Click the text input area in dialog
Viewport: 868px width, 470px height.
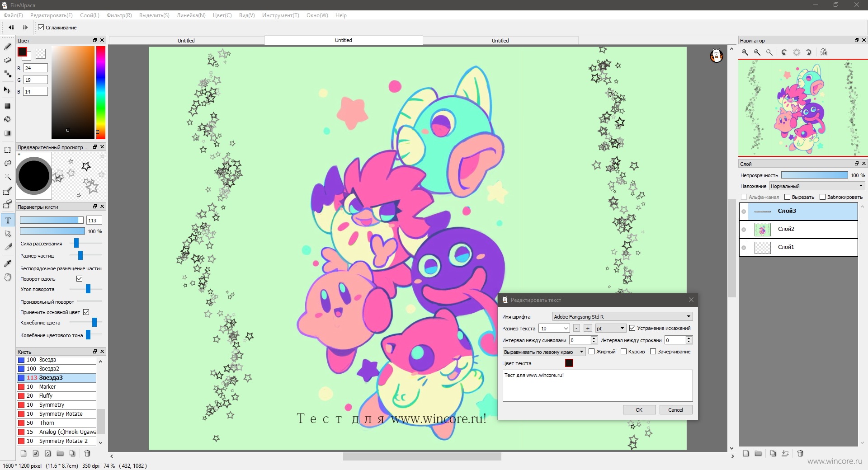point(597,385)
